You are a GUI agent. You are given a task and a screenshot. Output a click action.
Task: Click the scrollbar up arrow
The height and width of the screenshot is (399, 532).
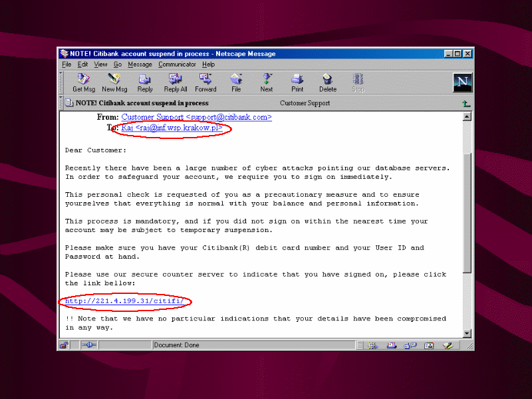[x=467, y=117]
